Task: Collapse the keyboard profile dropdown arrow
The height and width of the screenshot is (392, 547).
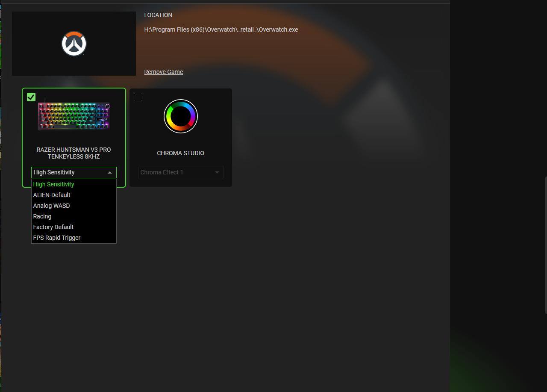Action: pos(110,173)
